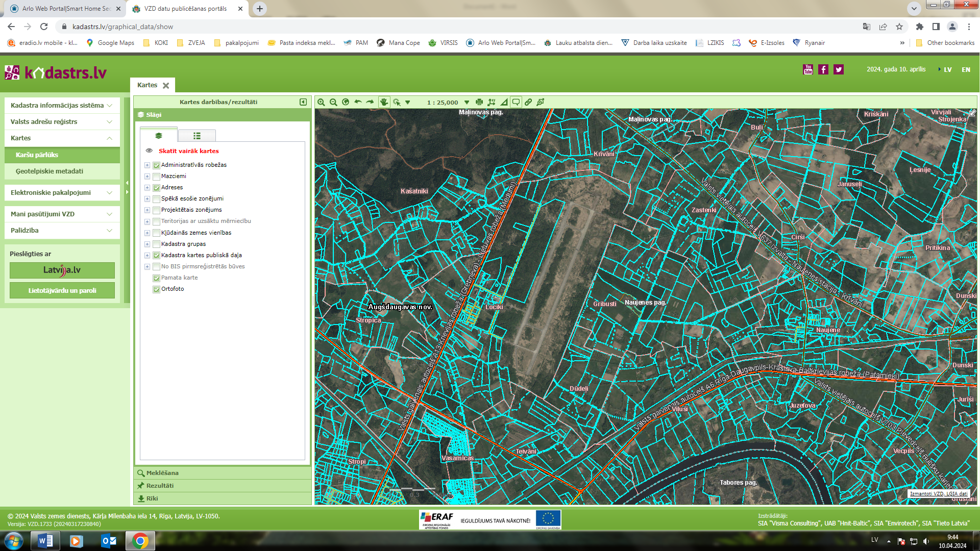Viewport: 980px width, 551px height.
Task: Enable the Mazciemi layer
Action: (157, 177)
